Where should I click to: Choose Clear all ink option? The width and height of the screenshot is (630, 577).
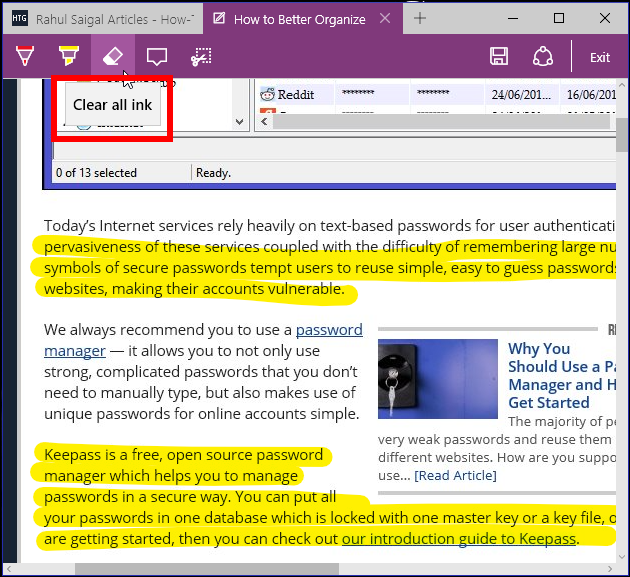[x=112, y=105]
